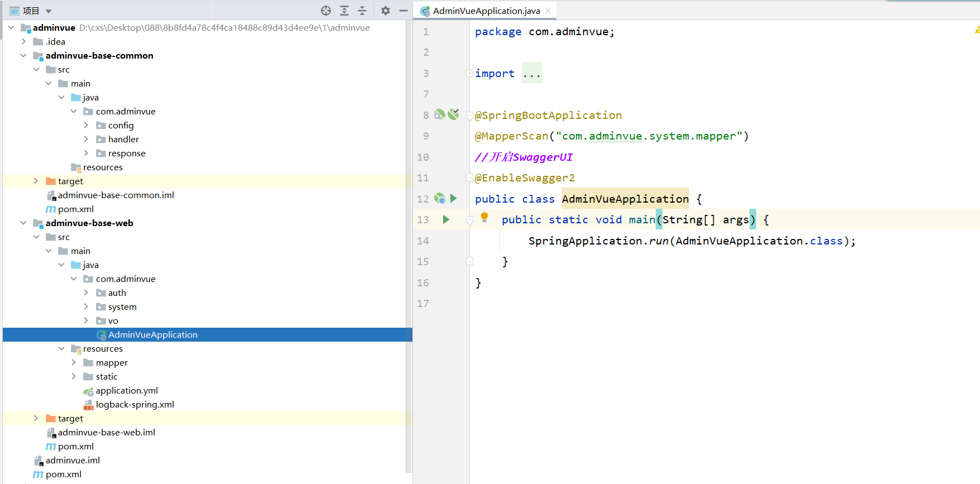Click AdminVueApplication class name in code
Image resolution: width=980 pixels, height=484 pixels.
(625, 199)
